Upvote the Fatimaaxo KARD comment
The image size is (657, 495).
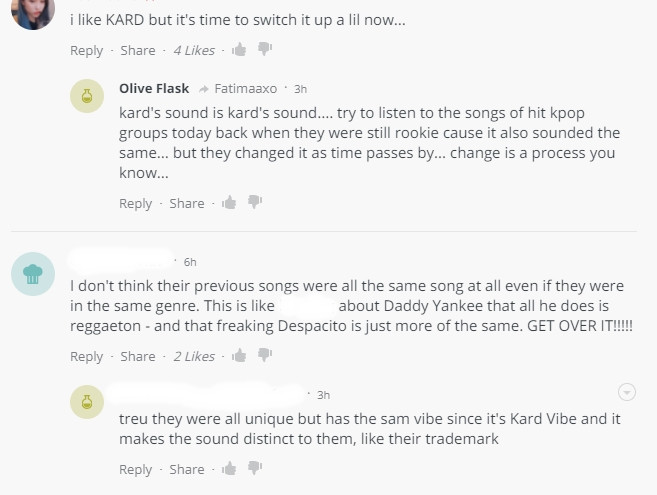pyautogui.click(x=239, y=50)
